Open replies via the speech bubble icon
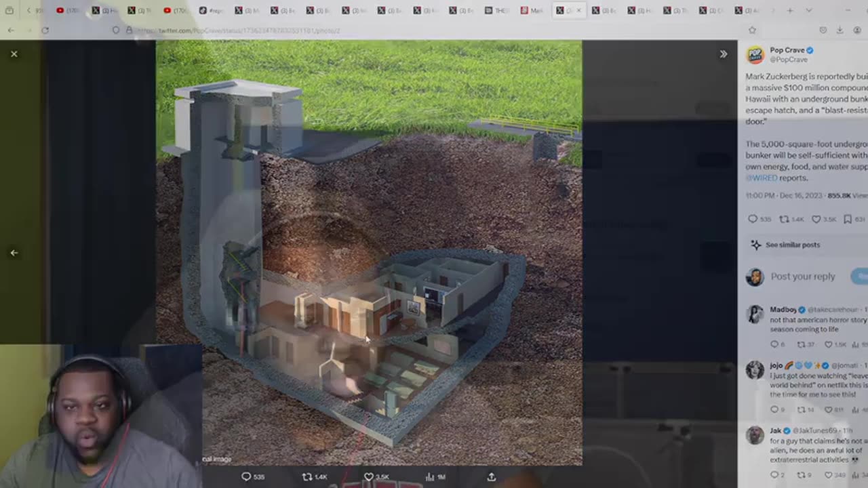The height and width of the screenshot is (488, 868). coord(246,476)
